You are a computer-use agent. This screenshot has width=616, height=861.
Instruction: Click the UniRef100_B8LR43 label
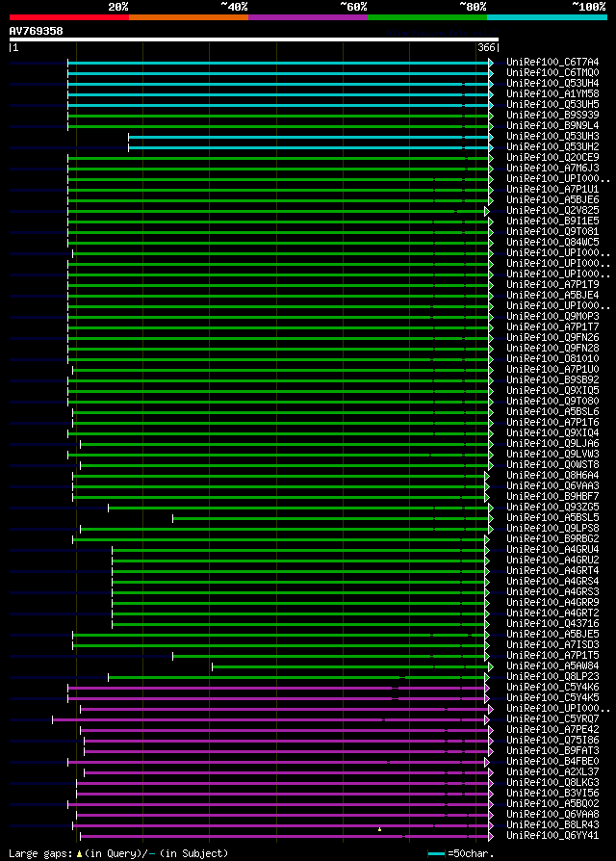click(552, 824)
